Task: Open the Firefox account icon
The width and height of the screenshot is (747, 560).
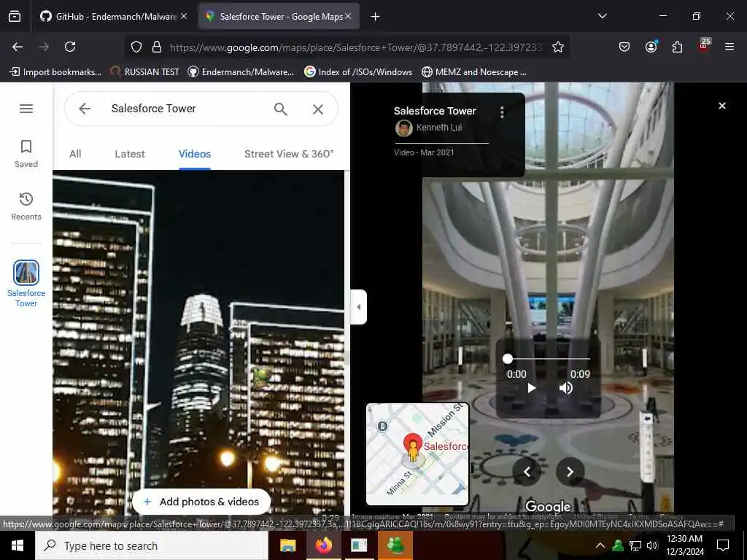Action: [651, 47]
